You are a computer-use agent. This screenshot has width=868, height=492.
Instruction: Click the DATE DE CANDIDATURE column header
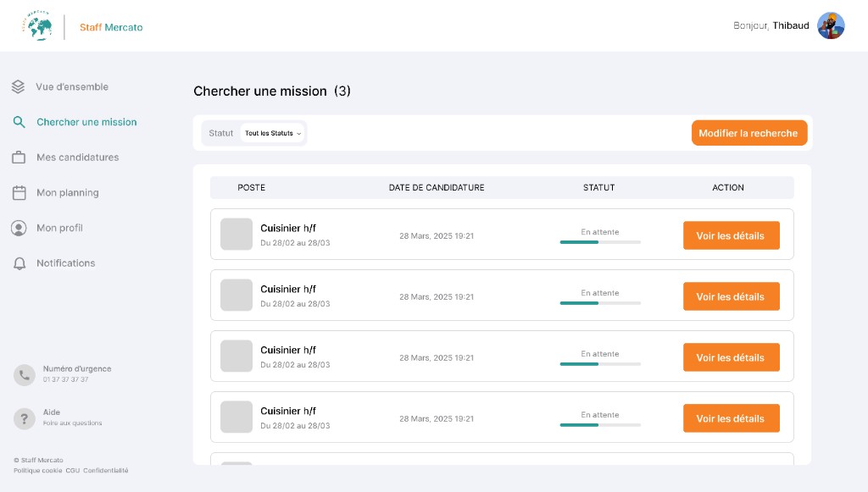(437, 187)
